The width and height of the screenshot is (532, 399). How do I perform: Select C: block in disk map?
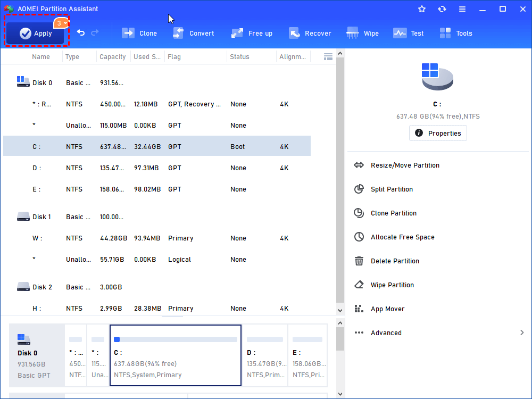[176, 355]
